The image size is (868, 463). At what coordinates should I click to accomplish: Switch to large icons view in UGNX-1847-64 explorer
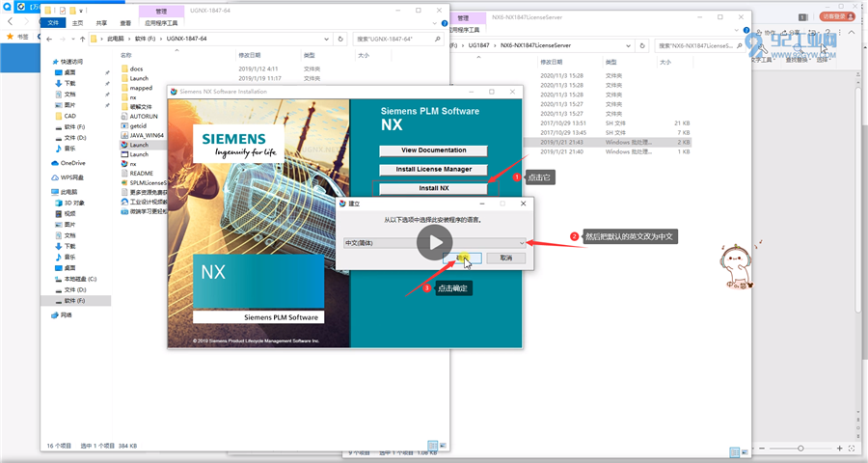click(x=443, y=446)
